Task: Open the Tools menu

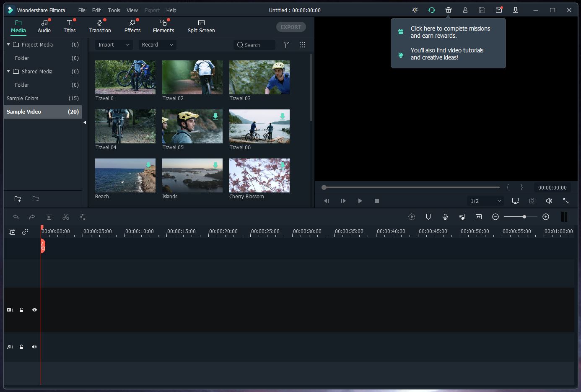Action: tap(114, 10)
